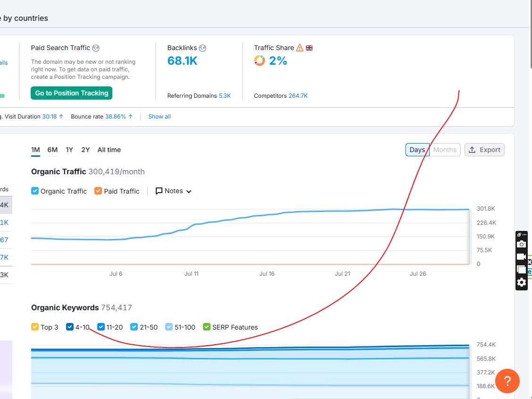Click the screenshot camera icon in side toolbar
532x399 pixels.
(x=521, y=244)
